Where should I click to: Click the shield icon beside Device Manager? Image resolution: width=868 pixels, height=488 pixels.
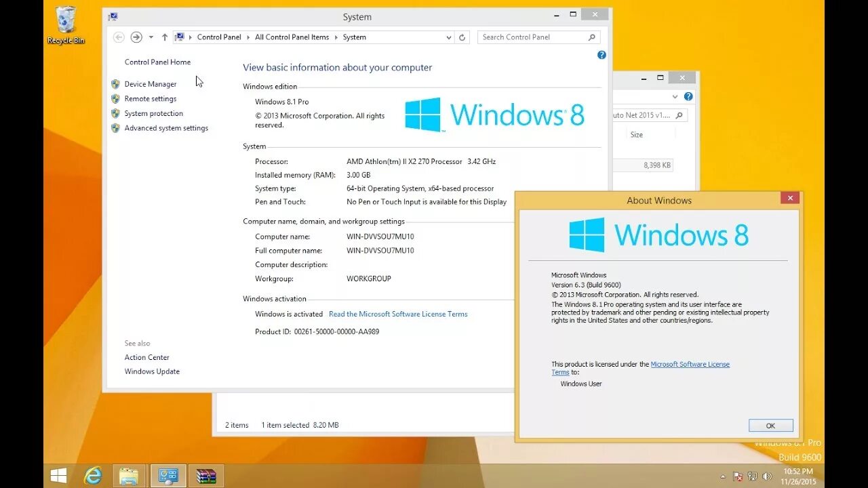(x=115, y=84)
